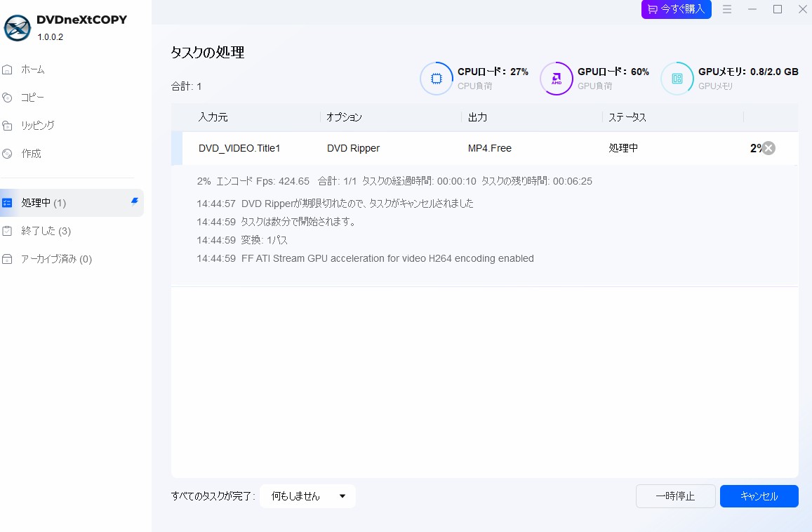Click the オプション column header

point(344,117)
